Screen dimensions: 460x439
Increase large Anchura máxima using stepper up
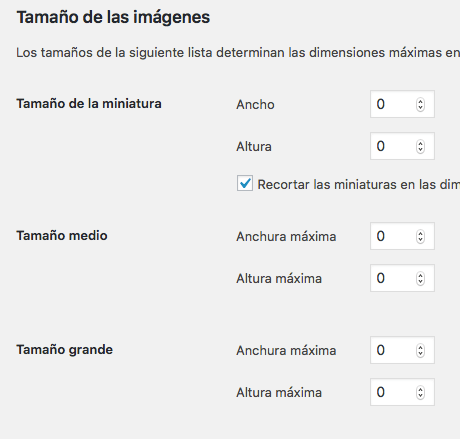pyautogui.click(x=421, y=347)
